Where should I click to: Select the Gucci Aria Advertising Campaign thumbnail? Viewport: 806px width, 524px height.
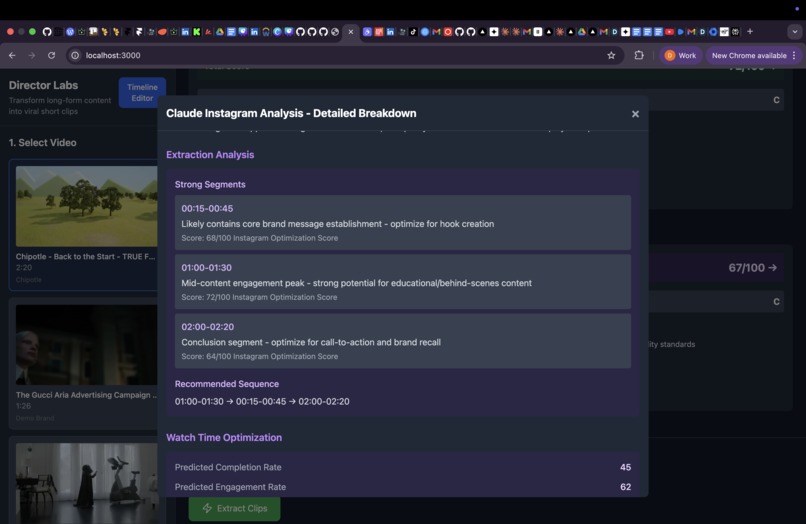[x=86, y=345]
